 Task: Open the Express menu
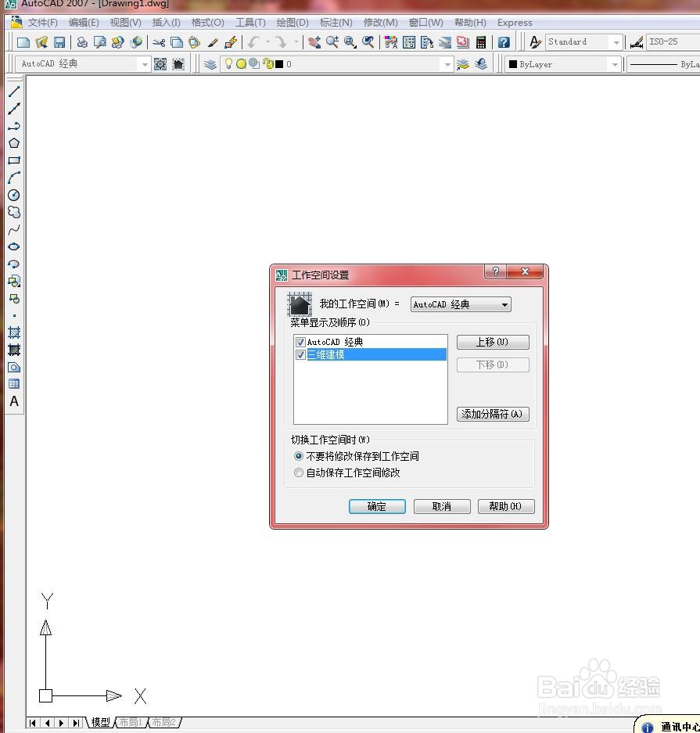(515, 23)
